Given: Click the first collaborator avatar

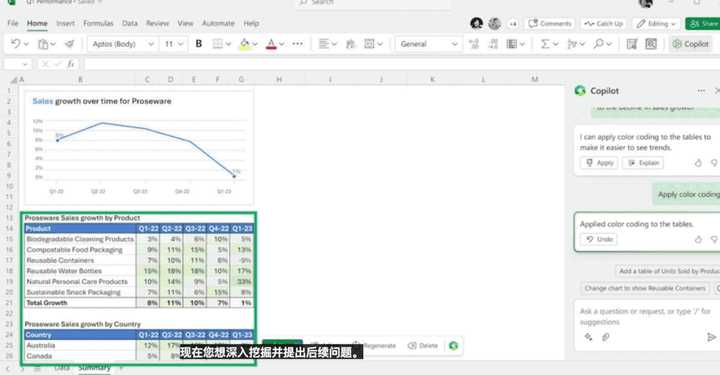Looking at the screenshot, I should 477,23.
